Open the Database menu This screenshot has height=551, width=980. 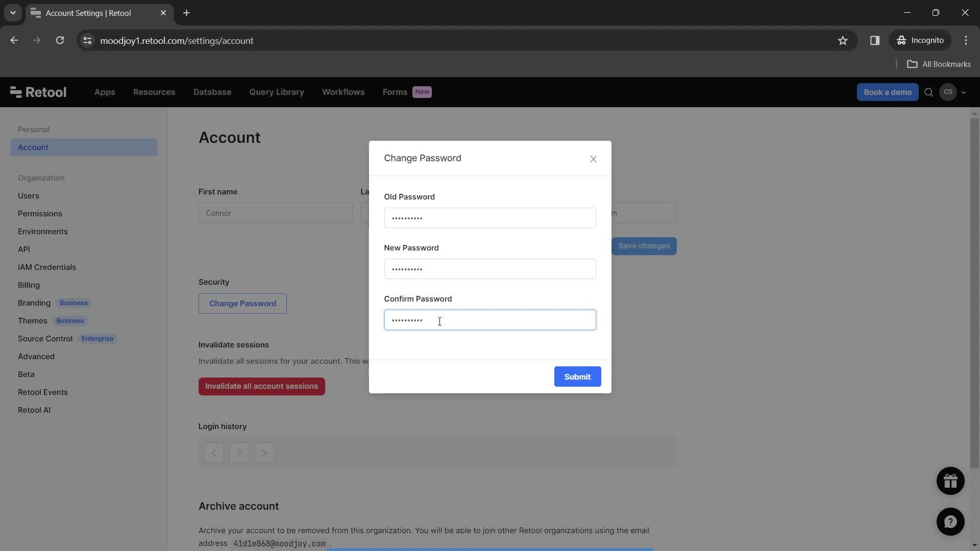coord(212,92)
